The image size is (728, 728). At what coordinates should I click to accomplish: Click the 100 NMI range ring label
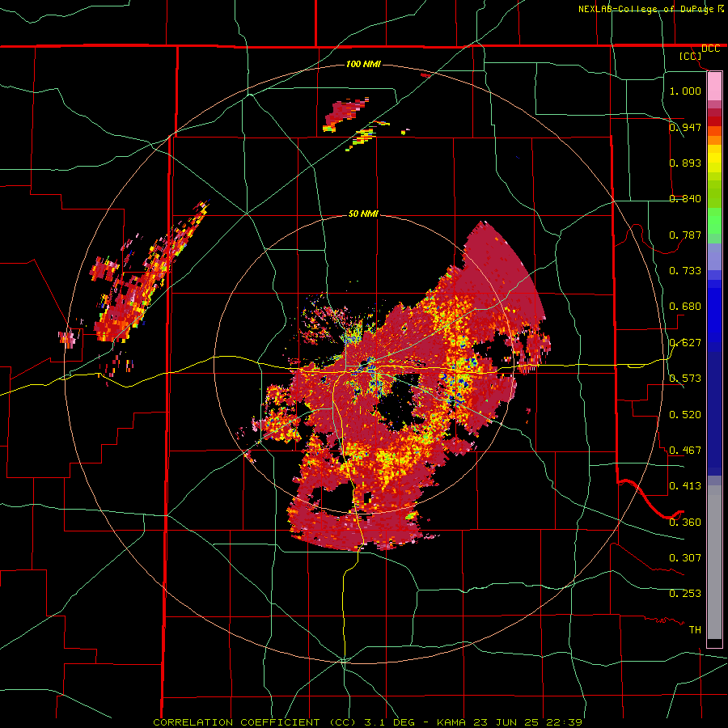pos(363,64)
